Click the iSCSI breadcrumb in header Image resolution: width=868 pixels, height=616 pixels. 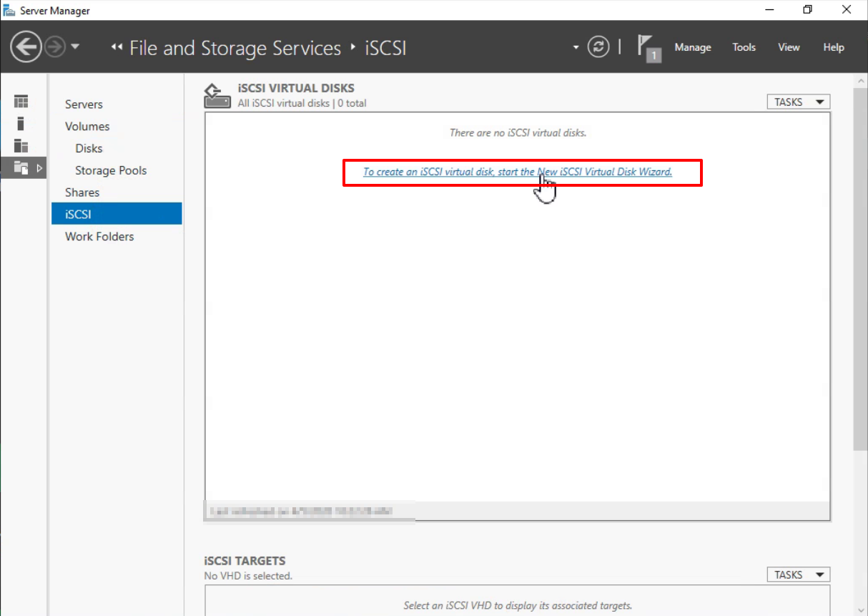tap(385, 48)
